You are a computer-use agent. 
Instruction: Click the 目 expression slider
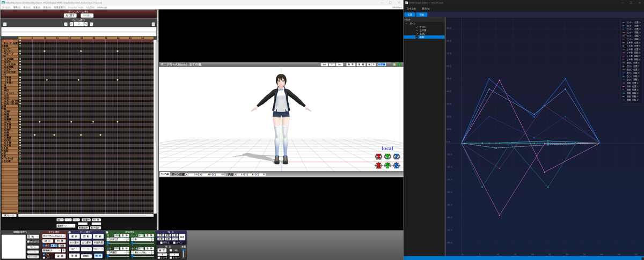click(x=118, y=243)
